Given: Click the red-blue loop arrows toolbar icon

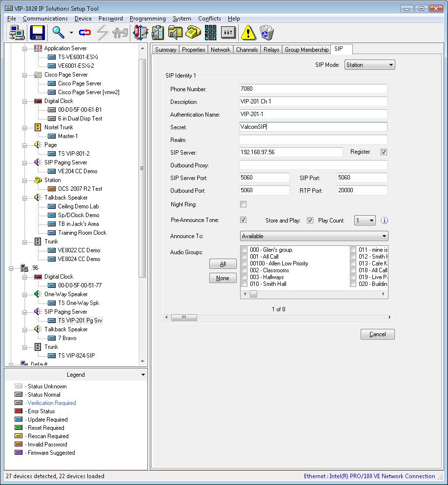Looking at the screenshot, I should [x=85, y=33].
